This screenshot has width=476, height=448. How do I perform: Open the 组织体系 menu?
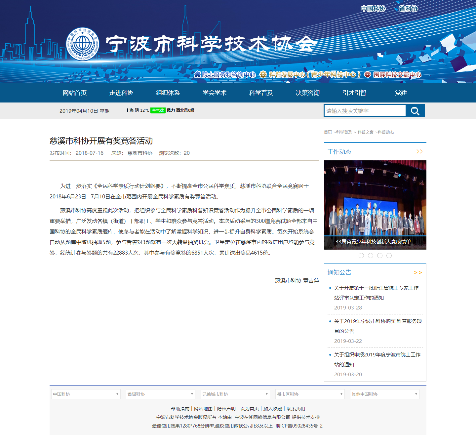(168, 93)
